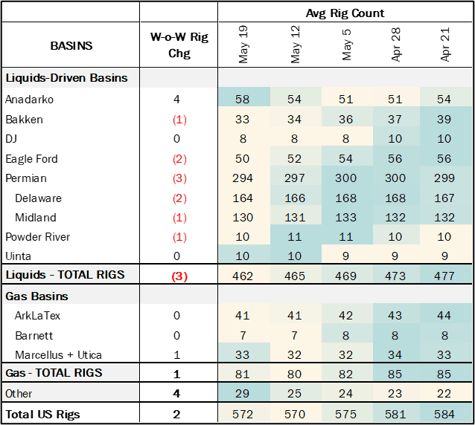The height and width of the screenshot is (425, 475).
Task: Click the Other row label
Action: click(19, 394)
